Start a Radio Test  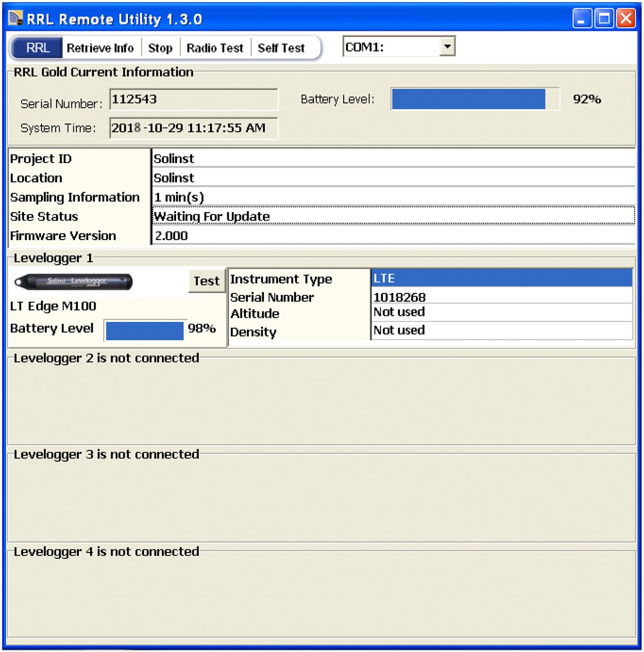(x=215, y=48)
